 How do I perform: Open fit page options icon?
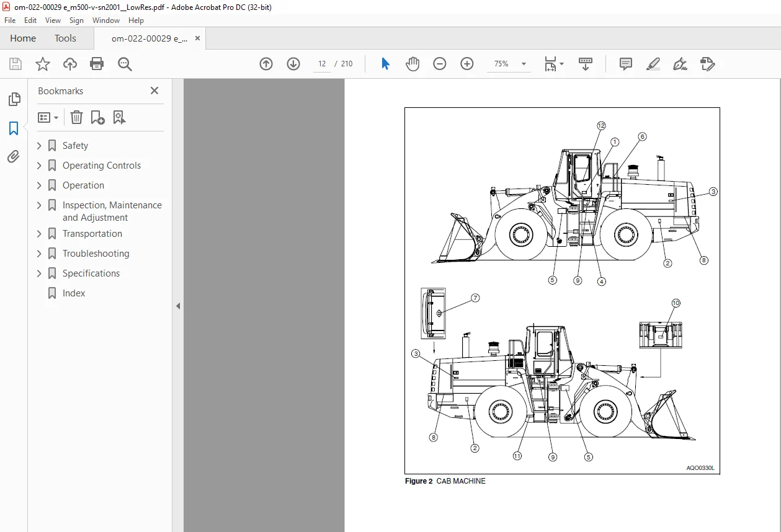pos(553,64)
